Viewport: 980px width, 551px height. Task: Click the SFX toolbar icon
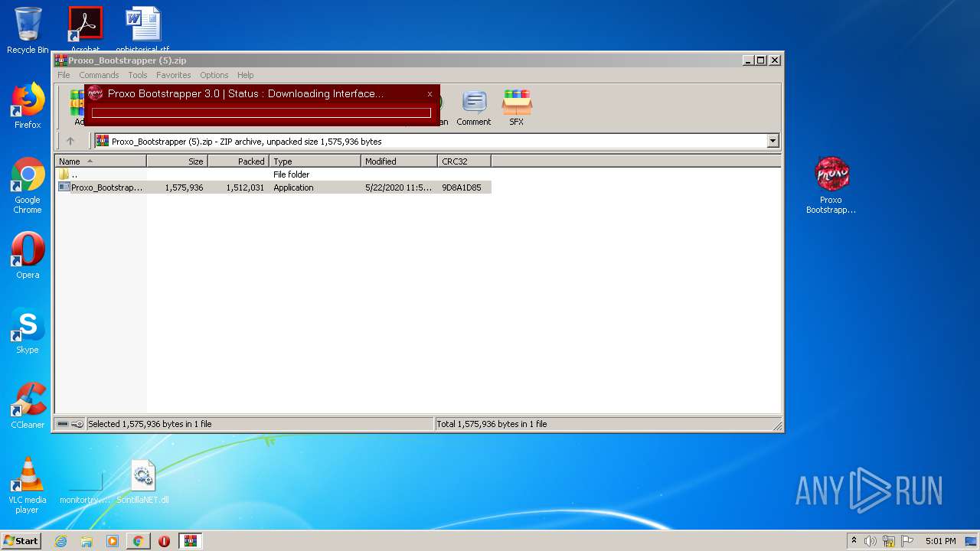pyautogui.click(x=517, y=108)
